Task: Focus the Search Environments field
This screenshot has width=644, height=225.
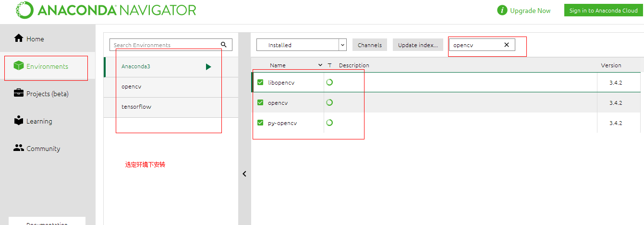Action: [171, 45]
